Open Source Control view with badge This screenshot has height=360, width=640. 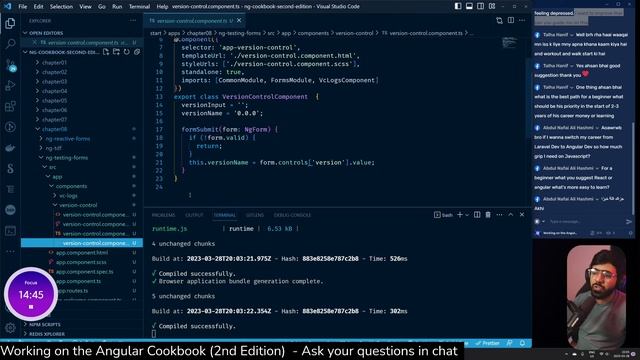pos(10,65)
